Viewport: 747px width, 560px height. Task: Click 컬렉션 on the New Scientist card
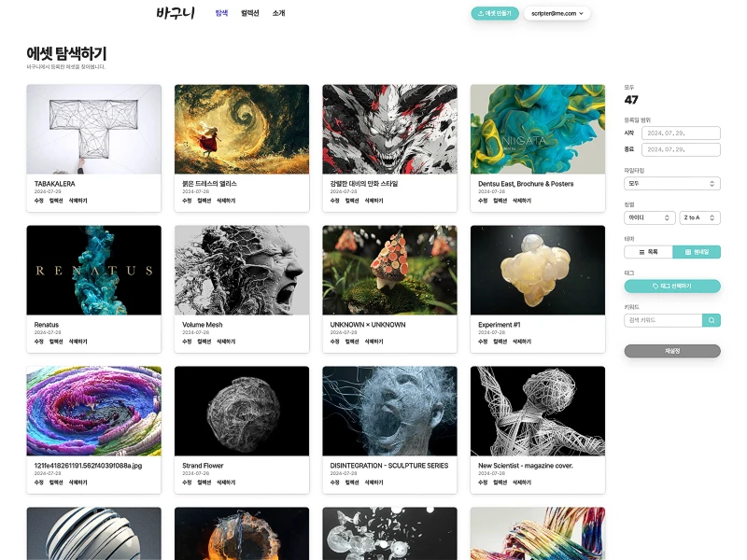click(x=500, y=483)
